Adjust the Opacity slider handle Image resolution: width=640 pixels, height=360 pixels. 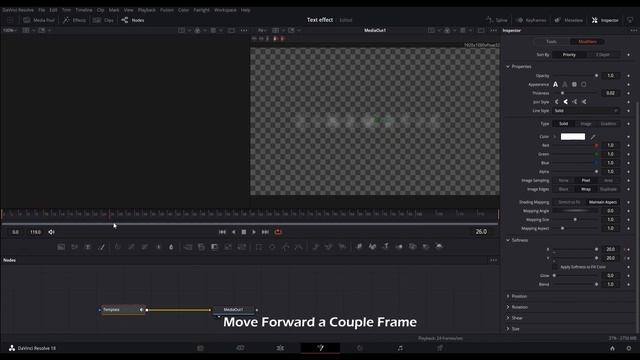point(596,76)
